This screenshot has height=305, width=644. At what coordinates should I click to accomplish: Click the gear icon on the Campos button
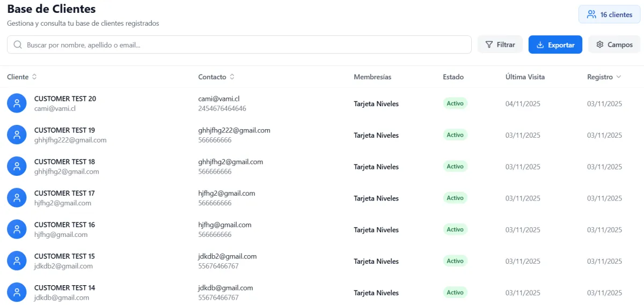600,45
